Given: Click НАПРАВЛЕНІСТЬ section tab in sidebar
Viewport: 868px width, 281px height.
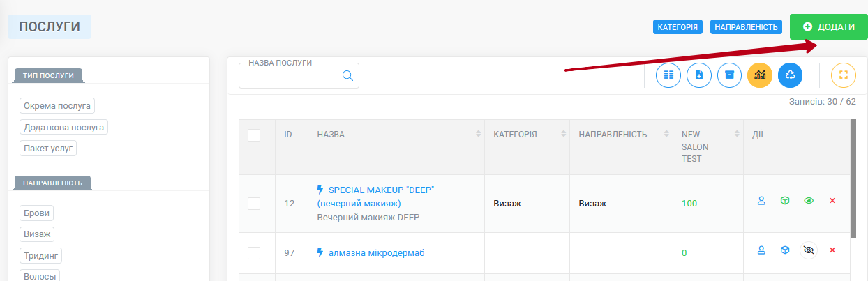Looking at the screenshot, I should (52, 183).
